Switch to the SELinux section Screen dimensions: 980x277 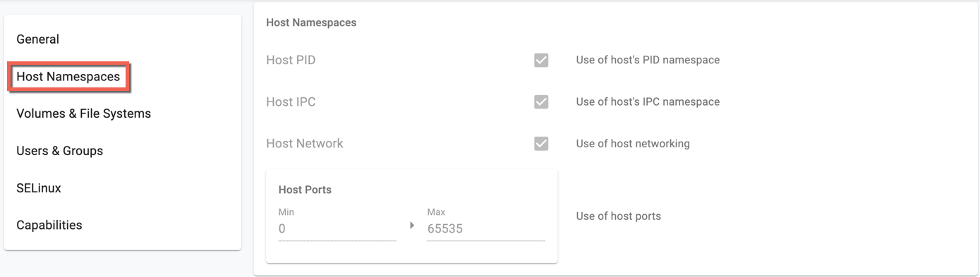39,188
